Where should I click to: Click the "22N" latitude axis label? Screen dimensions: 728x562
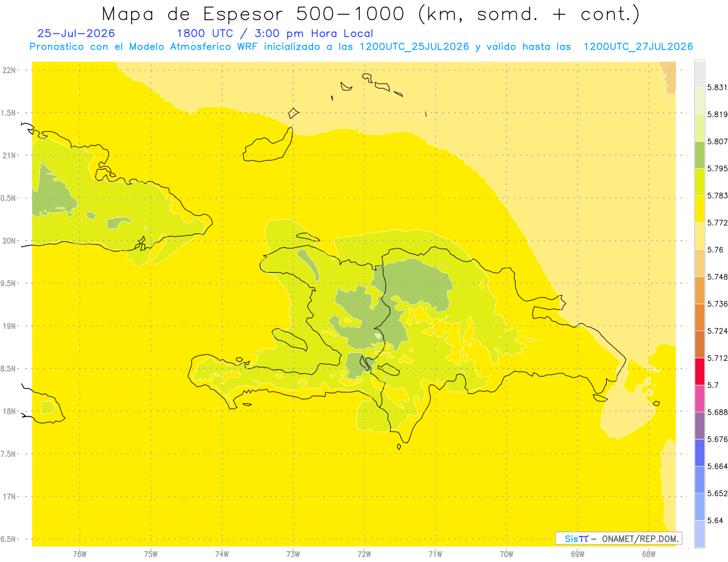9,70
